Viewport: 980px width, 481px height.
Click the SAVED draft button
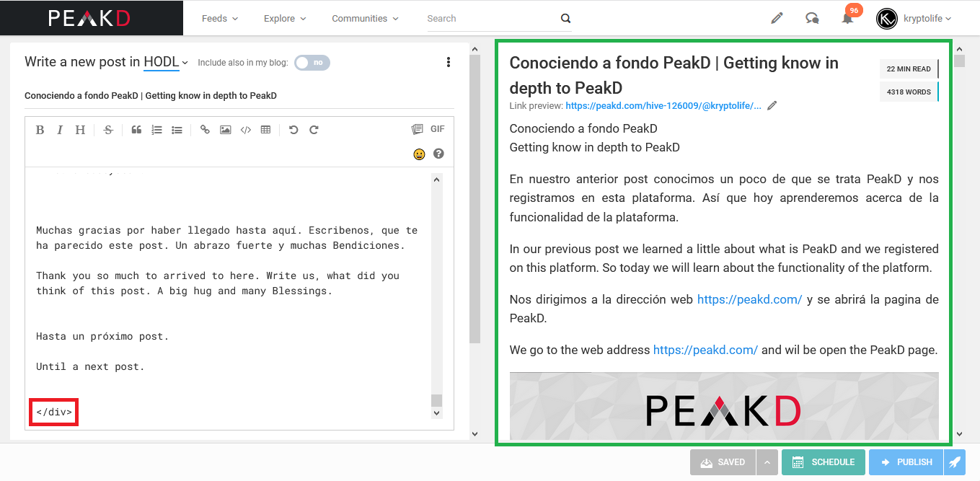[x=723, y=462]
